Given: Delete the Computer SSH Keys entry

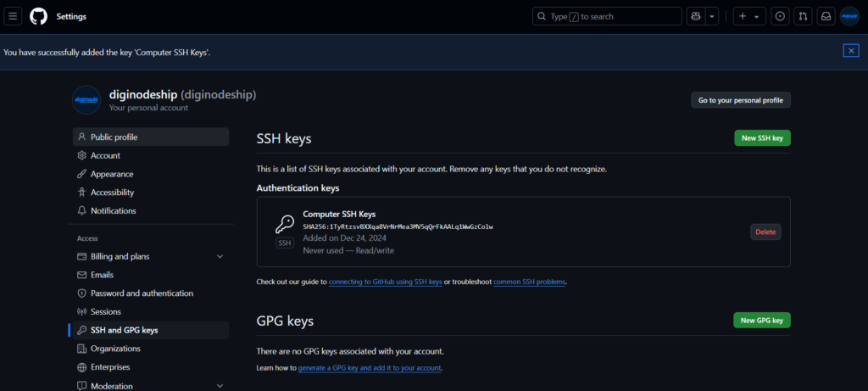Looking at the screenshot, I should click(765, 232).
